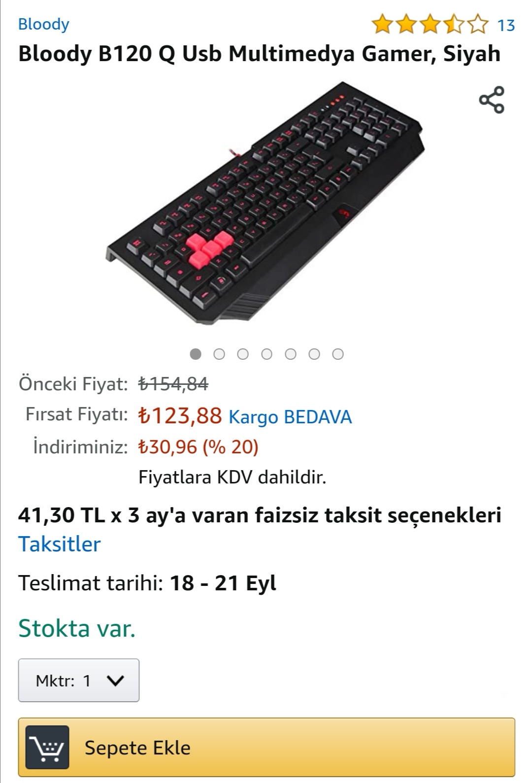The height and width of the screenshot is (783, 532).
Task: Open the Taksitler installments link
Action: point(59,544)
